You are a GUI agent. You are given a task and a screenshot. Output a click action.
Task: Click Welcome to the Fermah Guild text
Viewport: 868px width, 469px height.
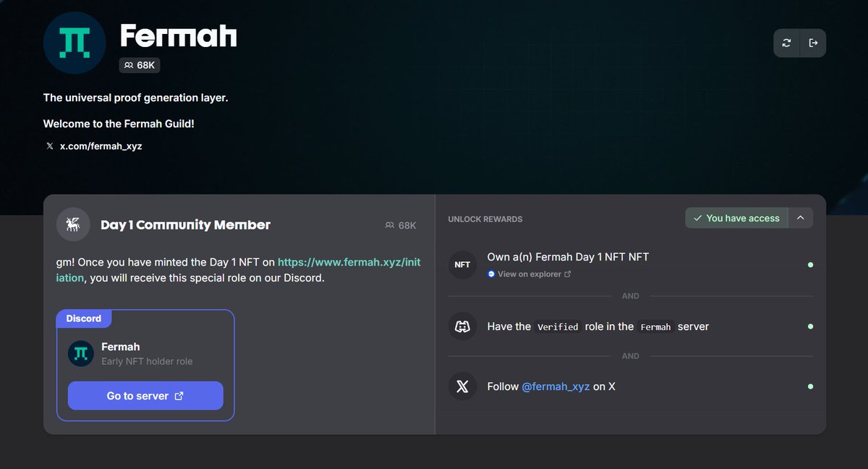tap(119, 124)
